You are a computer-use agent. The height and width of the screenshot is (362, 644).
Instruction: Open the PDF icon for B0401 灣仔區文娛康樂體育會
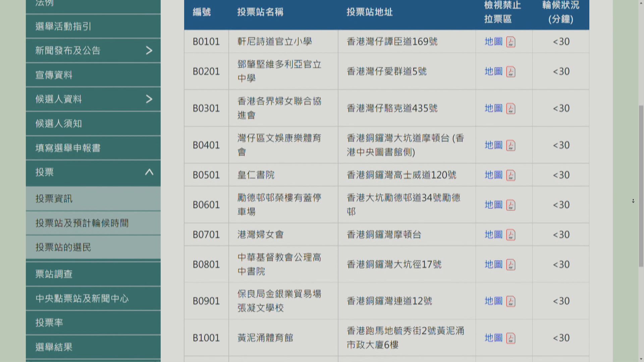511,145
